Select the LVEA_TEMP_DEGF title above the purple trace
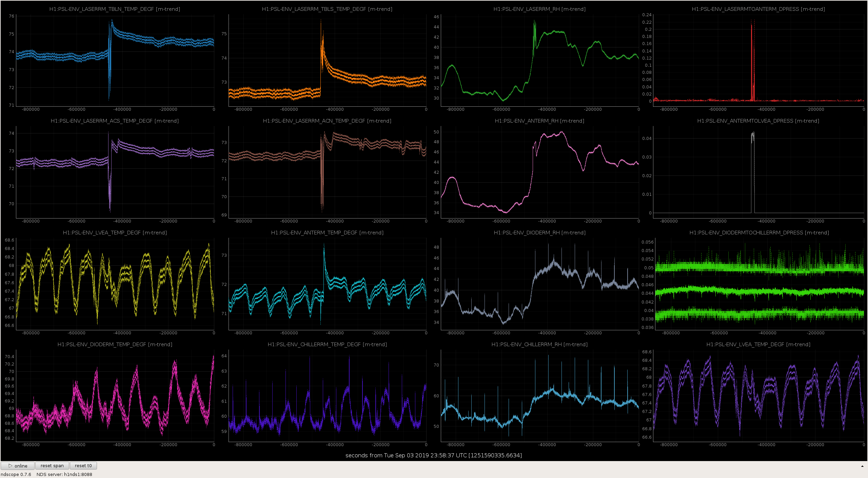The width and height of the screenshot is (868, 478). point(758,345)
